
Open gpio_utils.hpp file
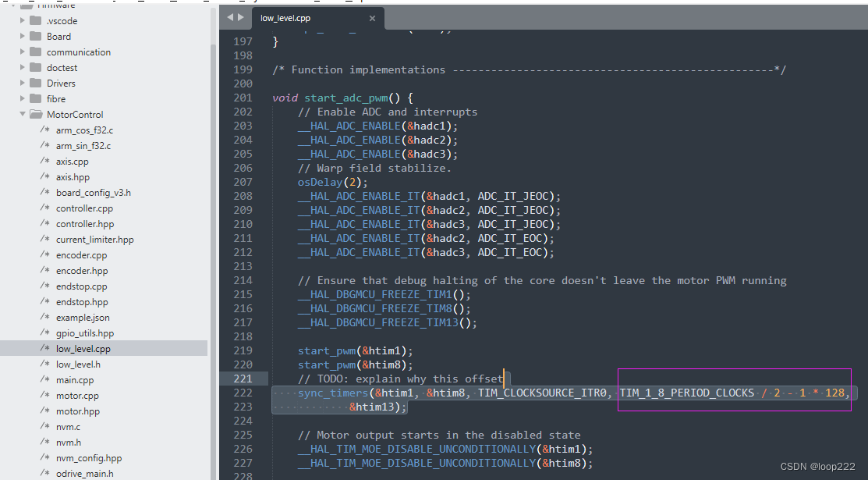click(85, 332)
